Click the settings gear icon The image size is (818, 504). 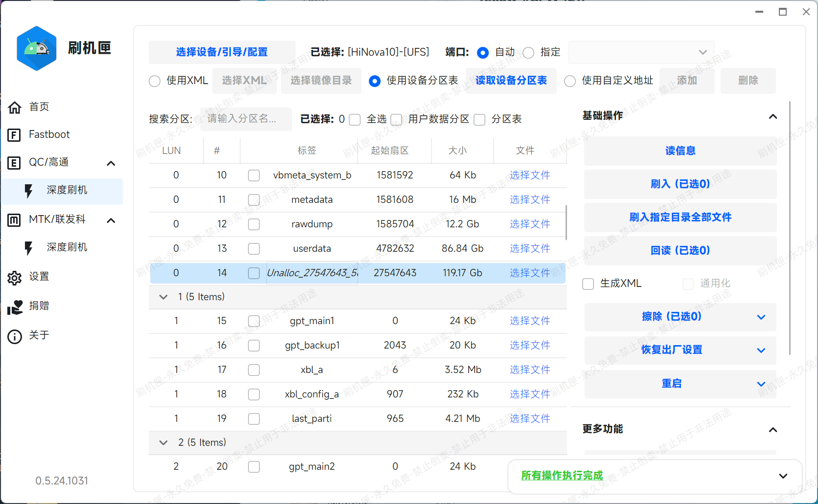[x=15, y=278]
